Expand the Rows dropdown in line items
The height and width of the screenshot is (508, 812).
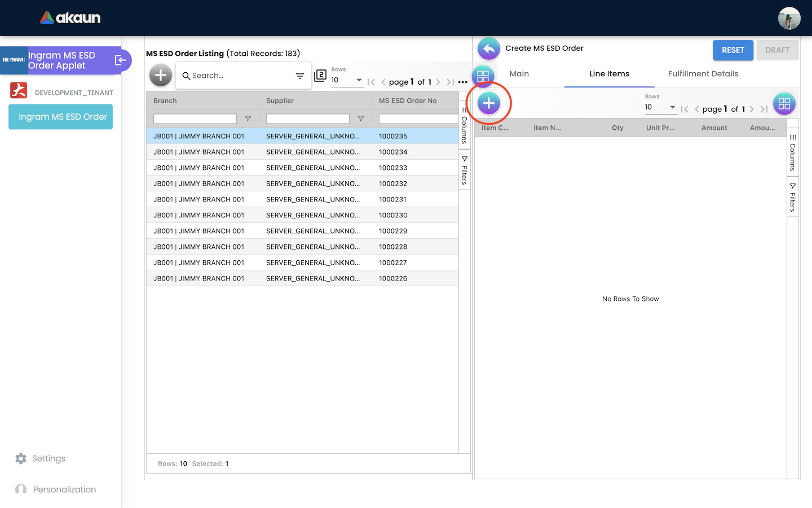660,107
